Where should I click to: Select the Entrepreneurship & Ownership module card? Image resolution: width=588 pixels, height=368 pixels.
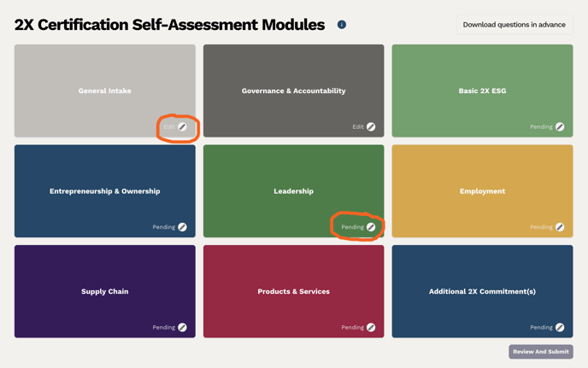pyautogui.click(x=104, y=191)
